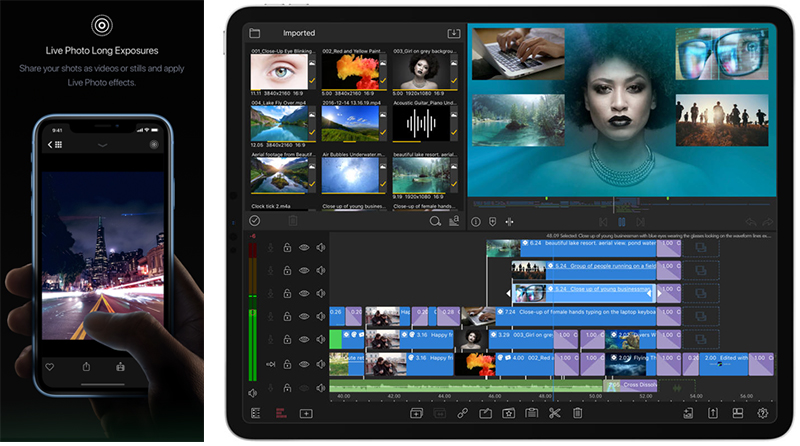Tap the link clips chain icon
The height and width of the screenshot is (446, 800).
click(463, 413)
